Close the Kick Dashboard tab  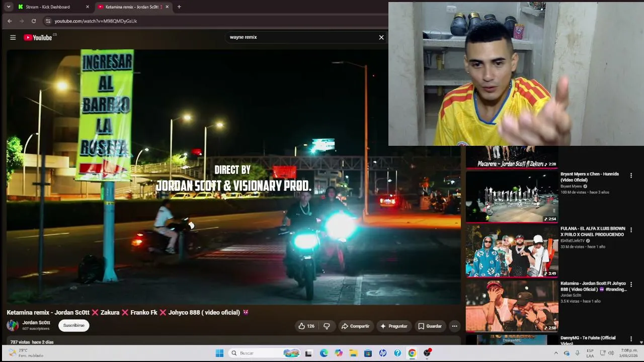88,7
